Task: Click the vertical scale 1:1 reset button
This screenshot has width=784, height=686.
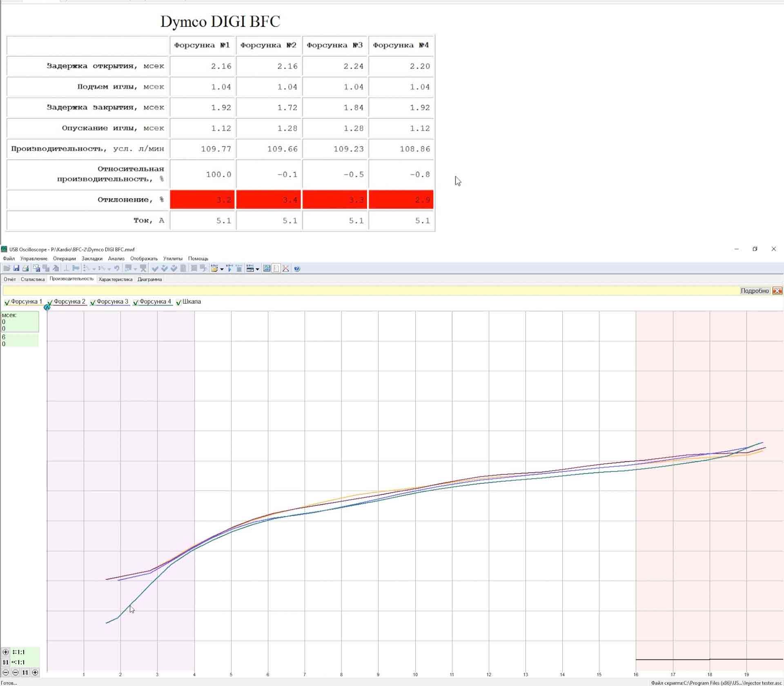Action: [6, 662]
